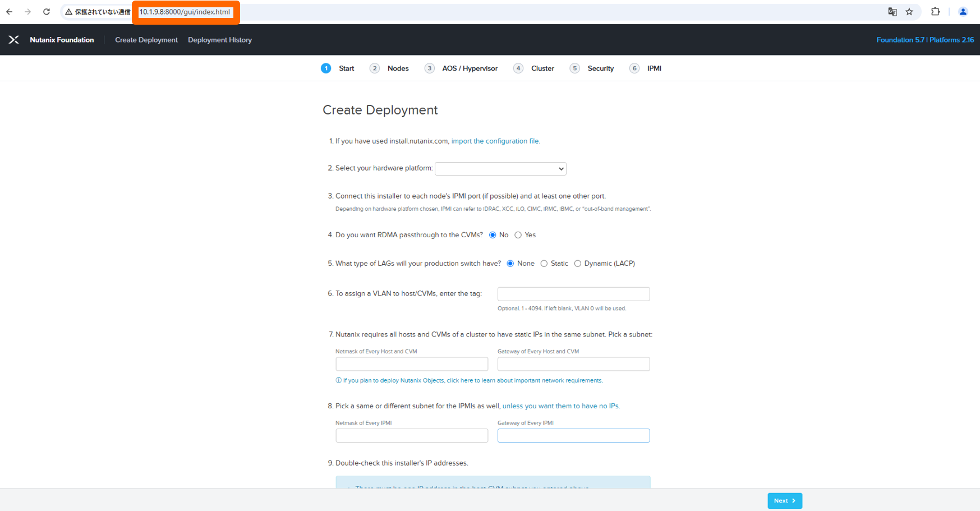Click the text Double-check this installer's IP addresses
980x511 pixels.
[x=402, y=463]
